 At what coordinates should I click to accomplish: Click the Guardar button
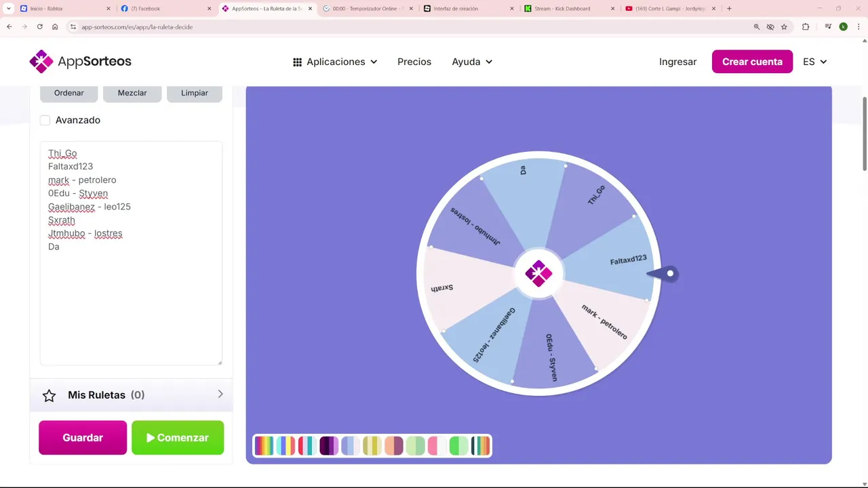(x=83, y=438)
